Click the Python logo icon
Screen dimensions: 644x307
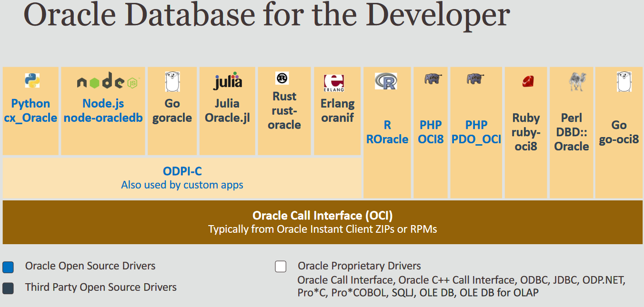(32, 80)
